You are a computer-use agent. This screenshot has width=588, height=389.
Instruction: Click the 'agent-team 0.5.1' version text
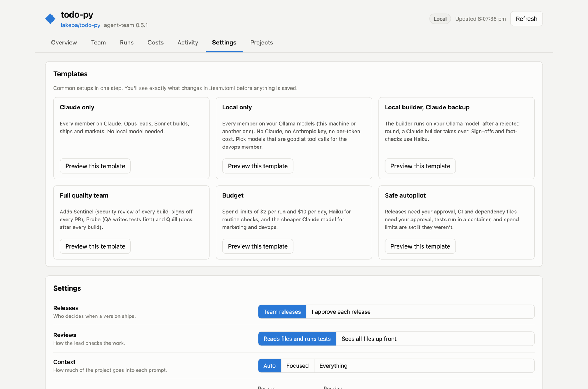126,25
